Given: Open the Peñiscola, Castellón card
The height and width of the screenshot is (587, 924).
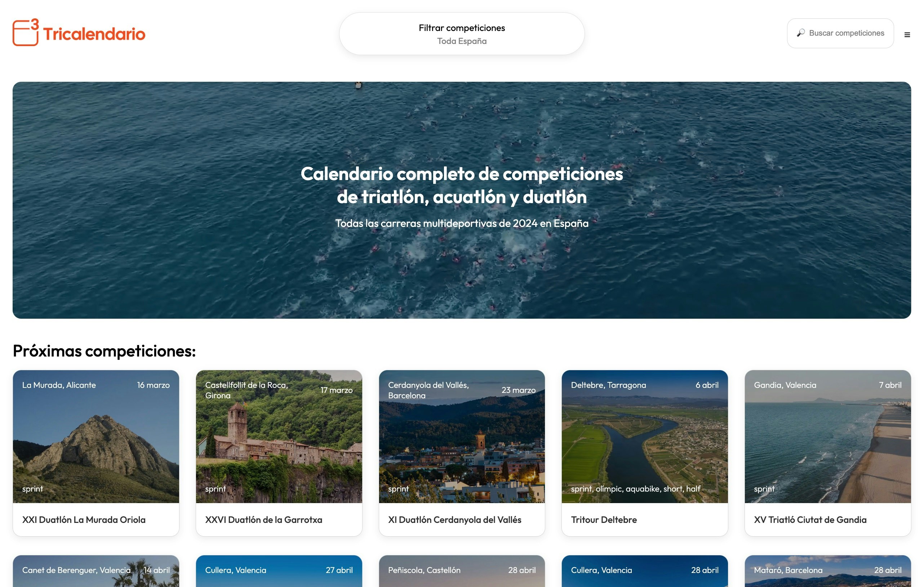Looking at the screenshot, I should pyautogui.click(x=462, y=571).
